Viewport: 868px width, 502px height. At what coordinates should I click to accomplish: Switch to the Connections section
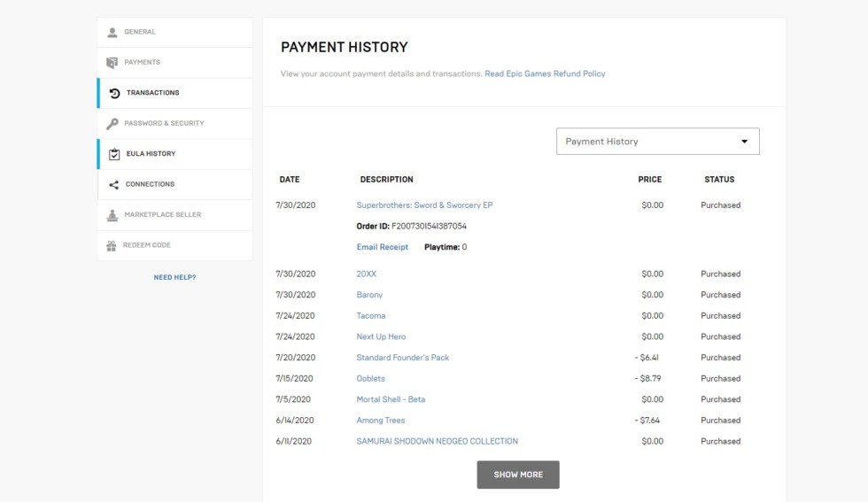click(x=175, y=184)
